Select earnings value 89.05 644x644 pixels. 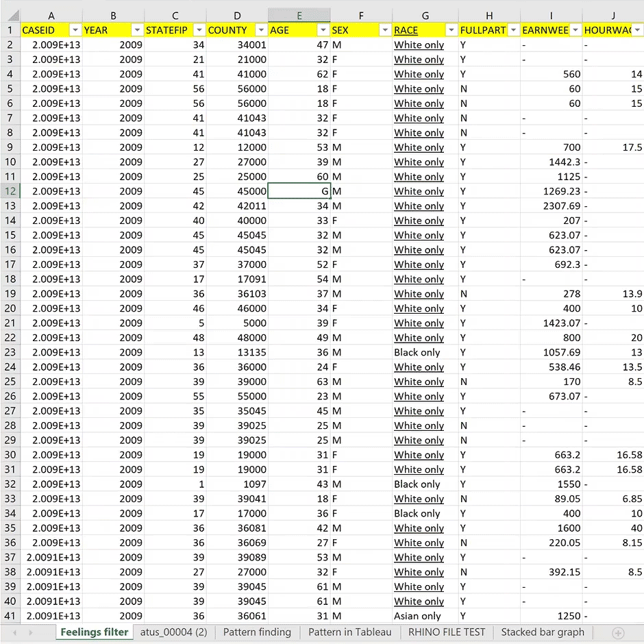[552, 499]
